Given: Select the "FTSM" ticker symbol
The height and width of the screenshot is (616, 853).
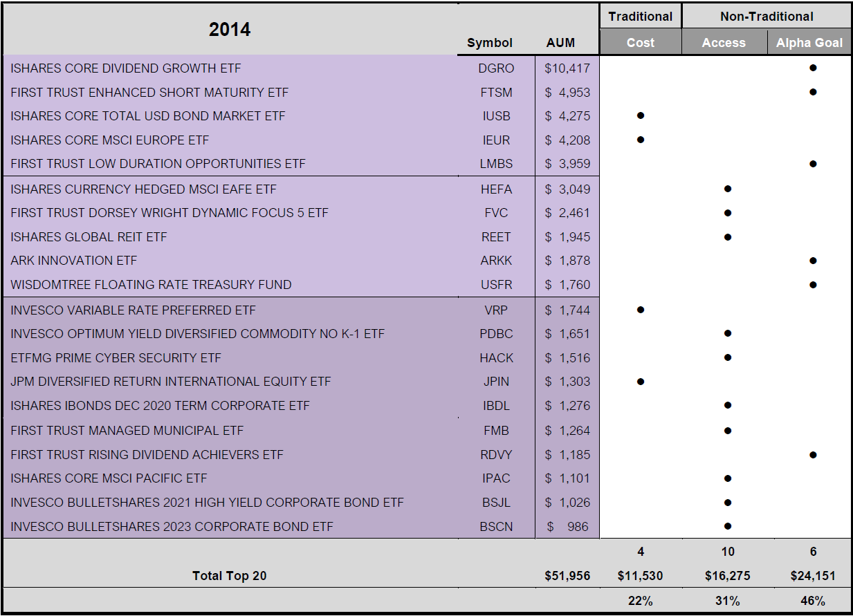Looking at the screenshot, I should 497,92.
